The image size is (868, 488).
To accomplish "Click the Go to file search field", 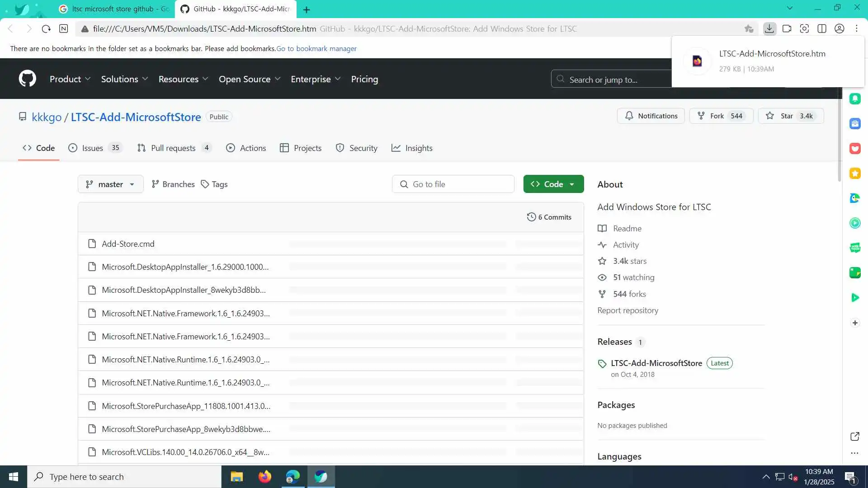I will pyautogui.click(x=453, y=184).
